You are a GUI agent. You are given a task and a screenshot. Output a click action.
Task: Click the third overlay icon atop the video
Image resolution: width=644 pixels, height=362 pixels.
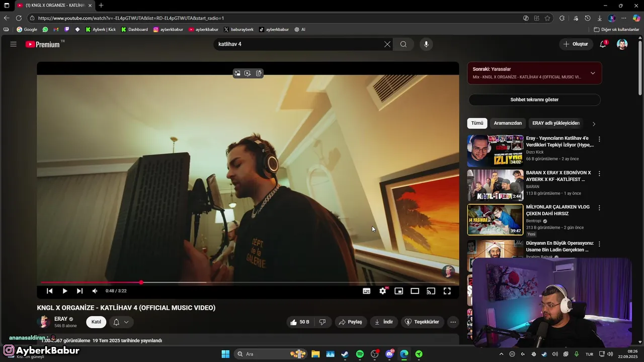click(x=259, y=73)
